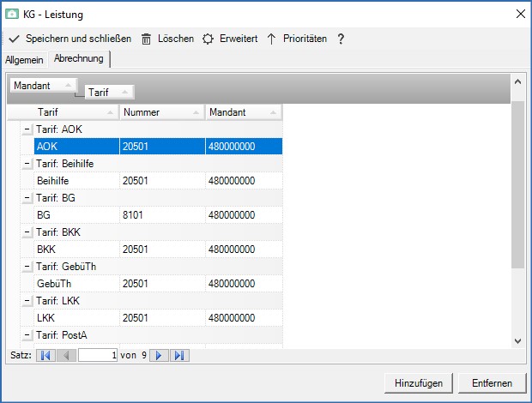
Task: Sort by the Nummer column header
Action: point(160,112)
